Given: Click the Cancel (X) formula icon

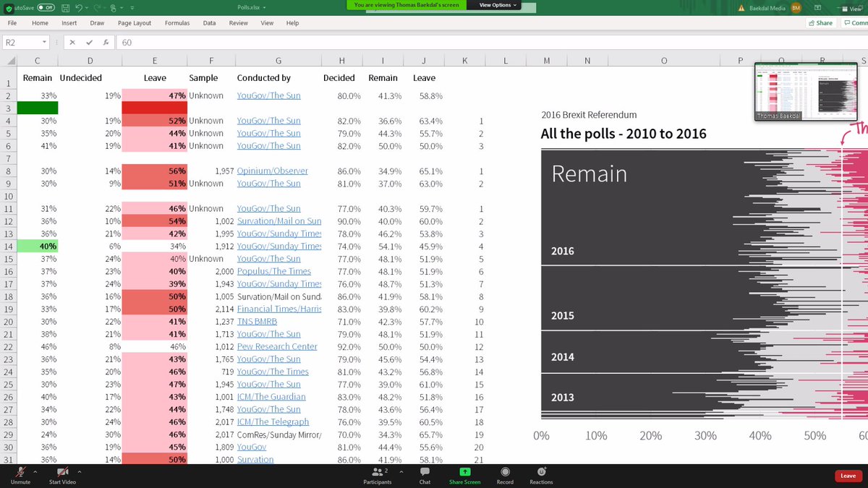Looking at the screenshot, I should (x=72, y=43).
